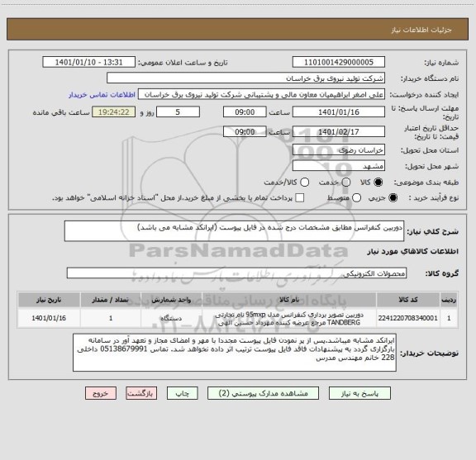Click the خروج exit button
The image size is (476, 460).
click(x=101, y=393)
